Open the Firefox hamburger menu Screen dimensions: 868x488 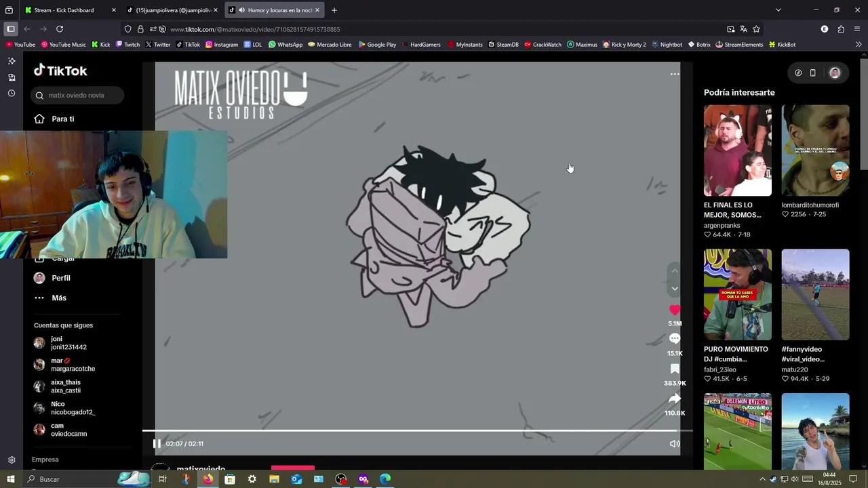coord(857,29)
